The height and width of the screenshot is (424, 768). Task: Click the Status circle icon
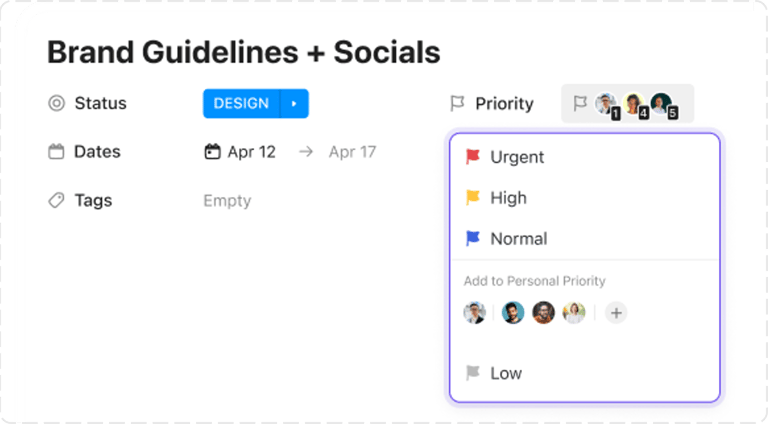tap(56, 103)
